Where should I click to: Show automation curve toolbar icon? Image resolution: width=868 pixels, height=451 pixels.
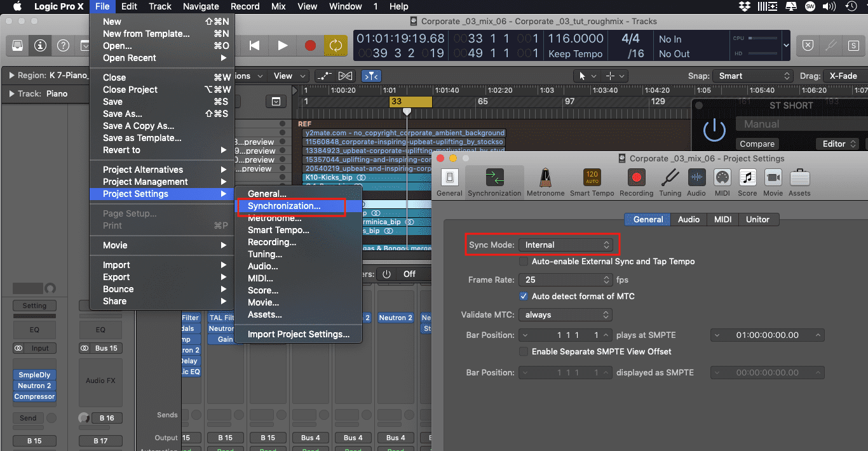click(x=324, y=76)
